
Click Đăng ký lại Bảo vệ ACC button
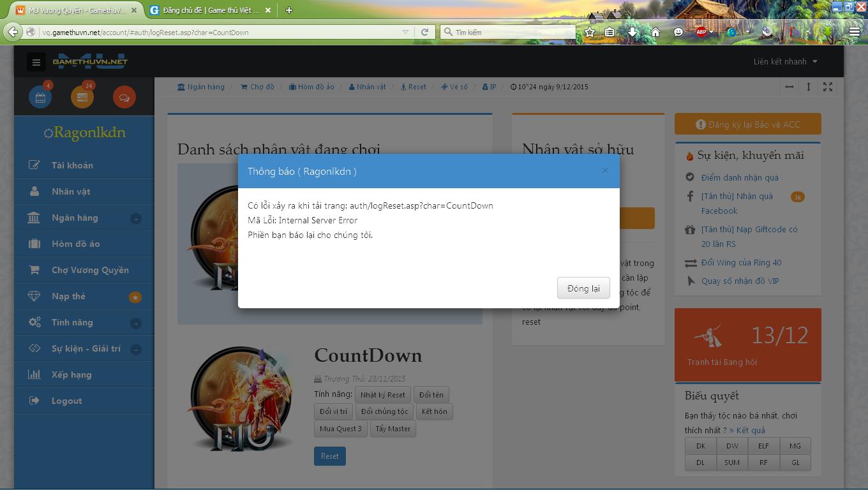click(748, 124)
